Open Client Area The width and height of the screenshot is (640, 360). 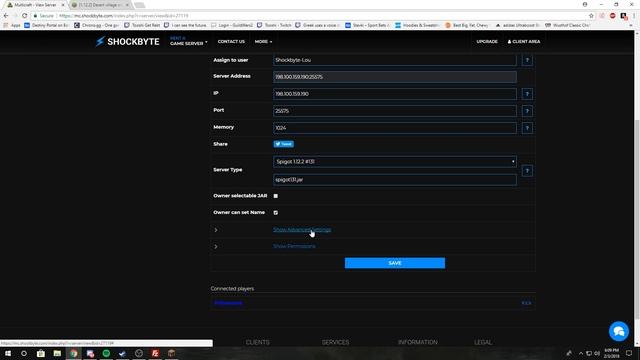click(524, 42)
